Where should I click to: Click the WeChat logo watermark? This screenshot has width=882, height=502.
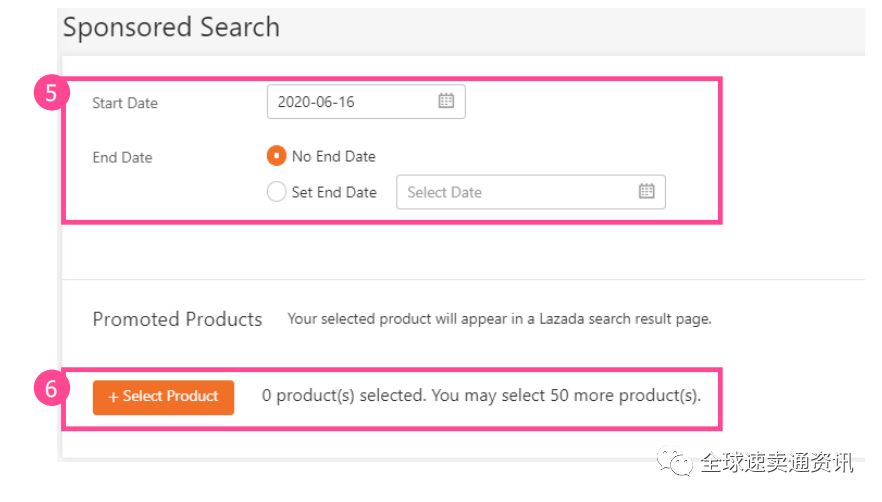(674, 463)
